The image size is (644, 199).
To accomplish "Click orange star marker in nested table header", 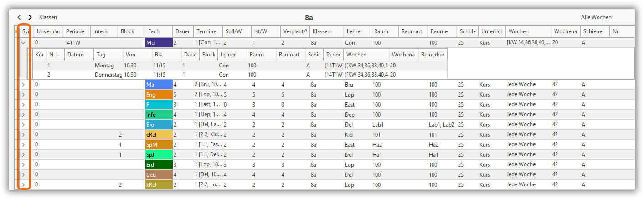I will click(30, 55).
